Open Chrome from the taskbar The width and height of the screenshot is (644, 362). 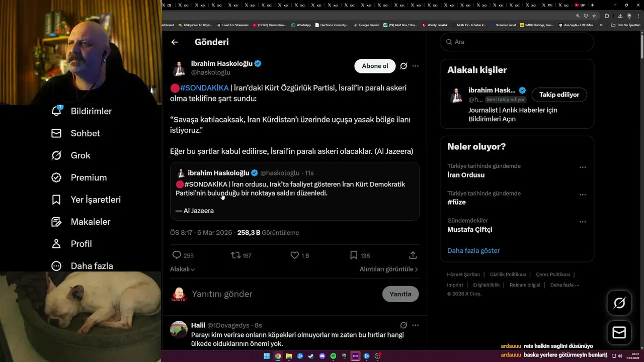point(278,356)
